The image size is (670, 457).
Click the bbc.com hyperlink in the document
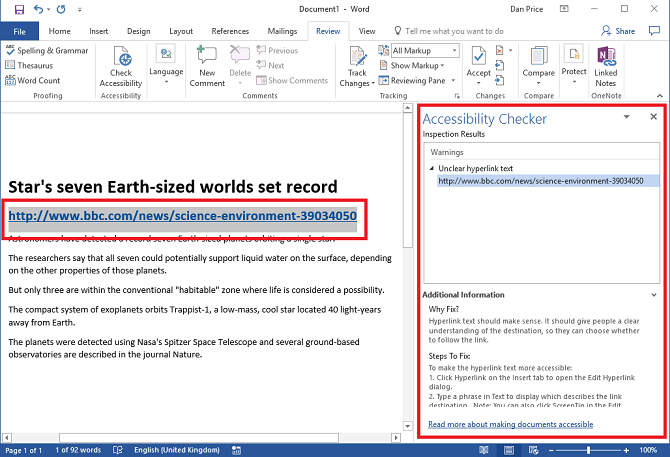click(182, 216)
